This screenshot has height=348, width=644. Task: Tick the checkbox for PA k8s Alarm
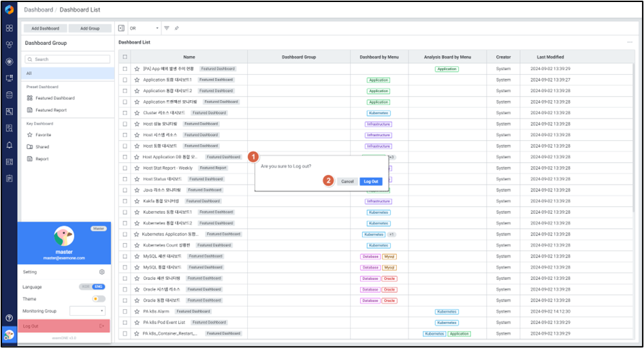coord(125,311)
